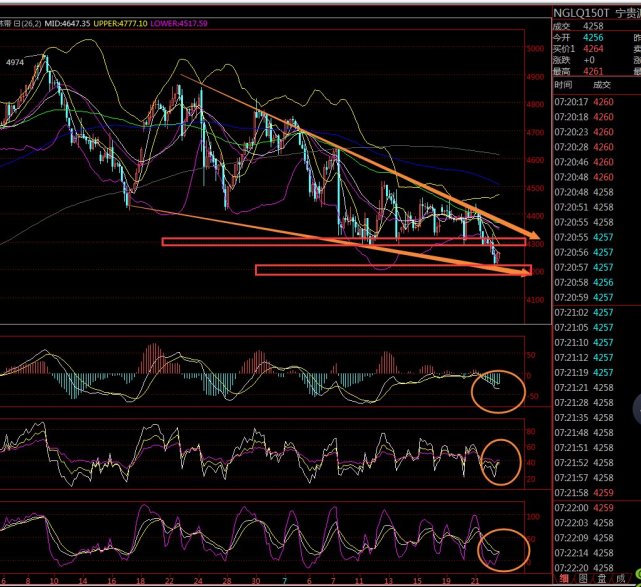The image size is (641, 587).
Task: Select the 07:21:02 trade row
Action: click(x=584, y=312)
